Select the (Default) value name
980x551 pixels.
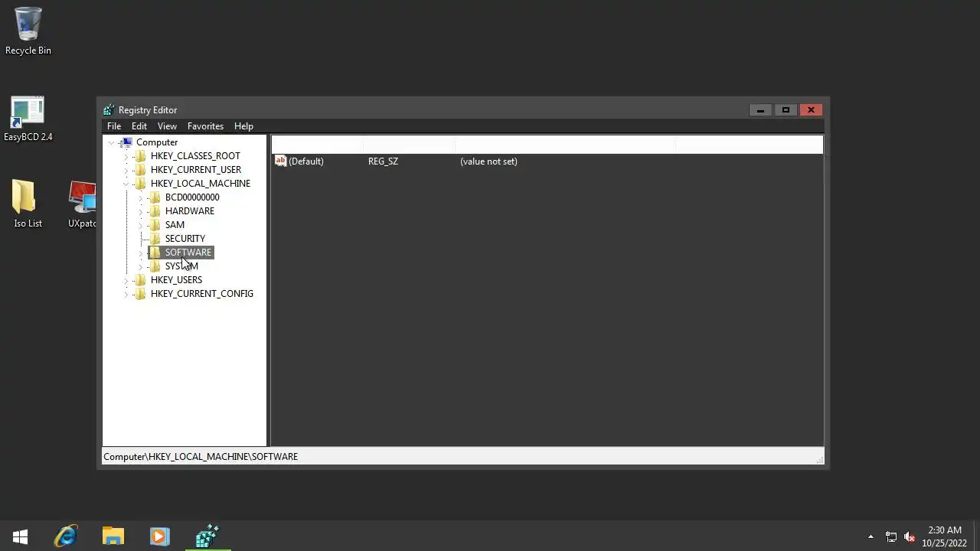pyautogui.click(x=306, y=161)
